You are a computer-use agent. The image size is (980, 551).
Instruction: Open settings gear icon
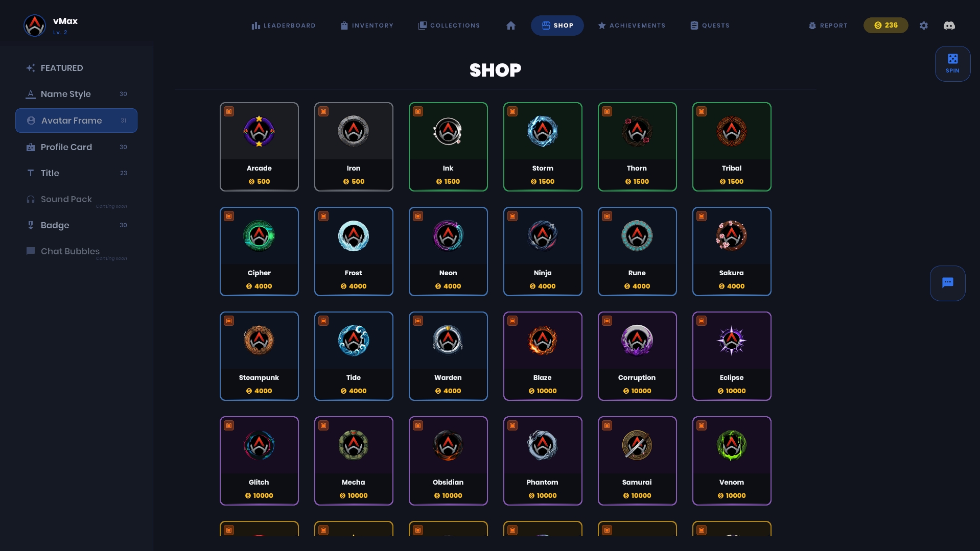click(923, 26)
